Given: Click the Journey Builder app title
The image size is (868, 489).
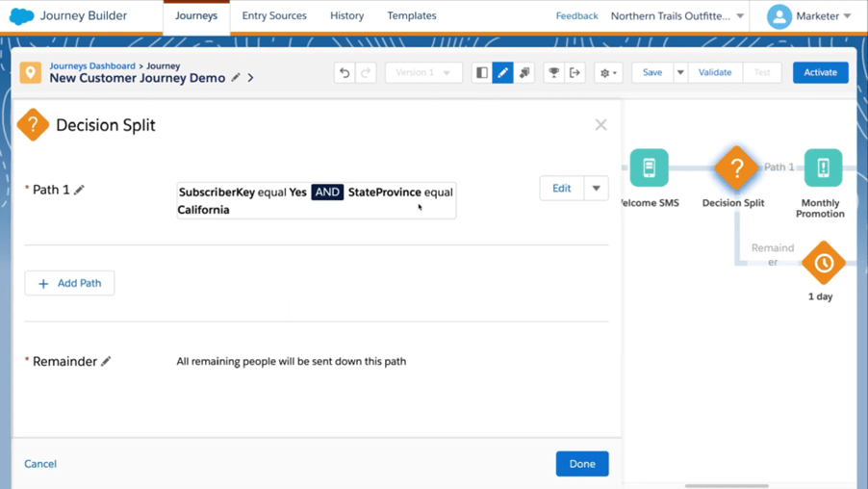Looking at the screenshot, I should 84,16.
